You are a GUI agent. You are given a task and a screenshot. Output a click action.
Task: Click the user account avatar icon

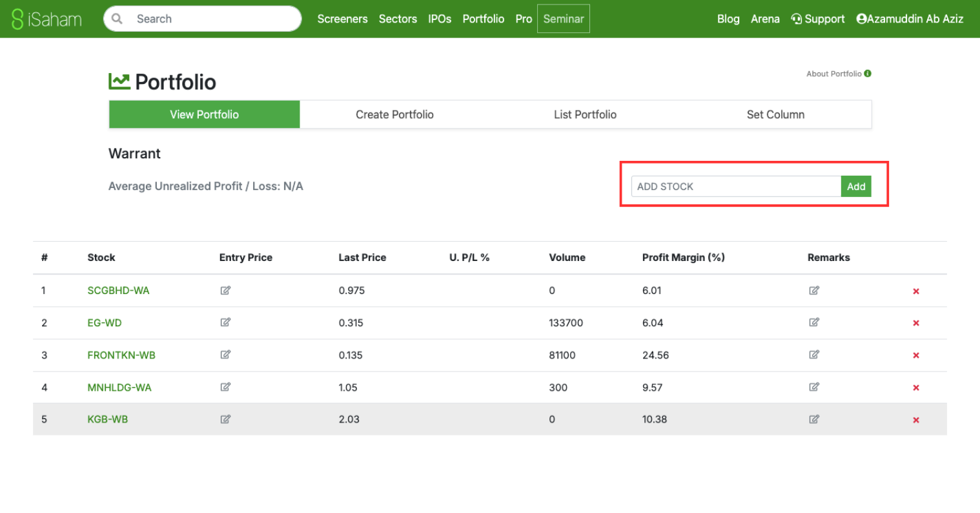pyautogui.click(x=861, y=19)
